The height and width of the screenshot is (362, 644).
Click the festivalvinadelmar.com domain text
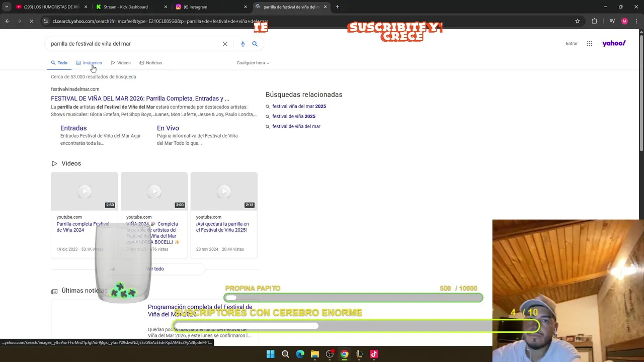(x=75, y=89)
